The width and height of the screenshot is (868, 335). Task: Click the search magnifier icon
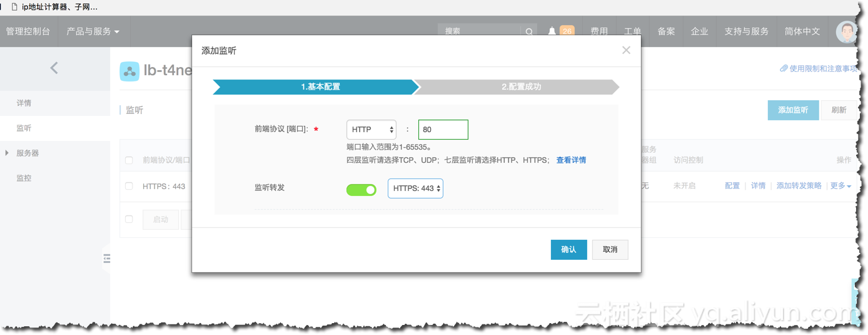pyautogui.click(x=529, y=31)
